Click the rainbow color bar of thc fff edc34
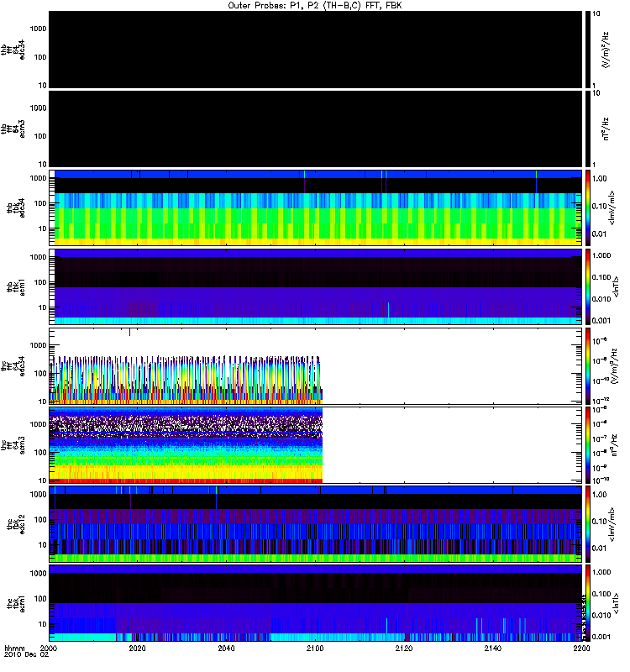630x672 pixels. 588,366
